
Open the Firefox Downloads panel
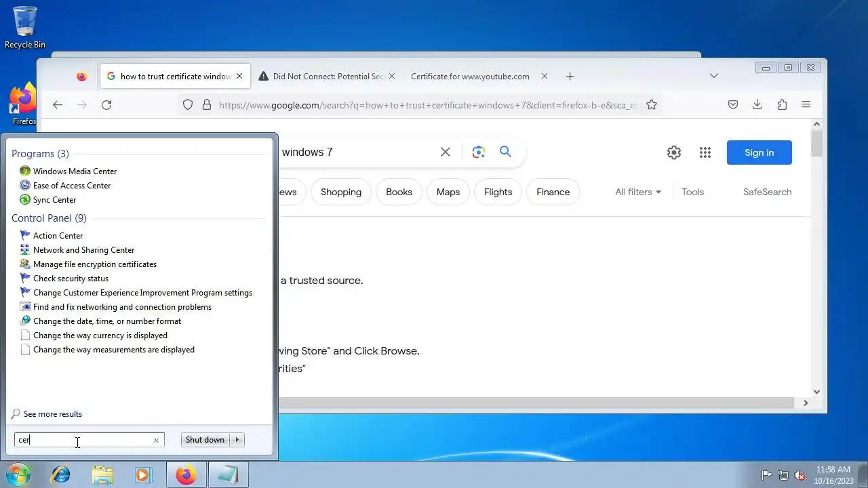[x=757, y=104]
